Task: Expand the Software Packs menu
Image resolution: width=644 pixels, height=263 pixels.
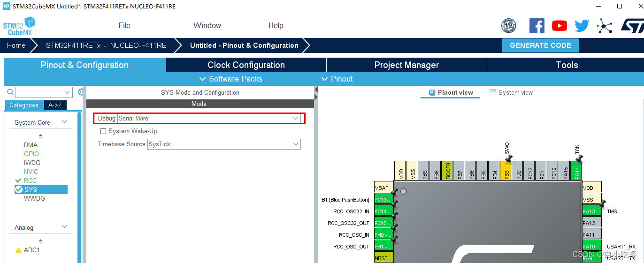Action: point(230,79)
